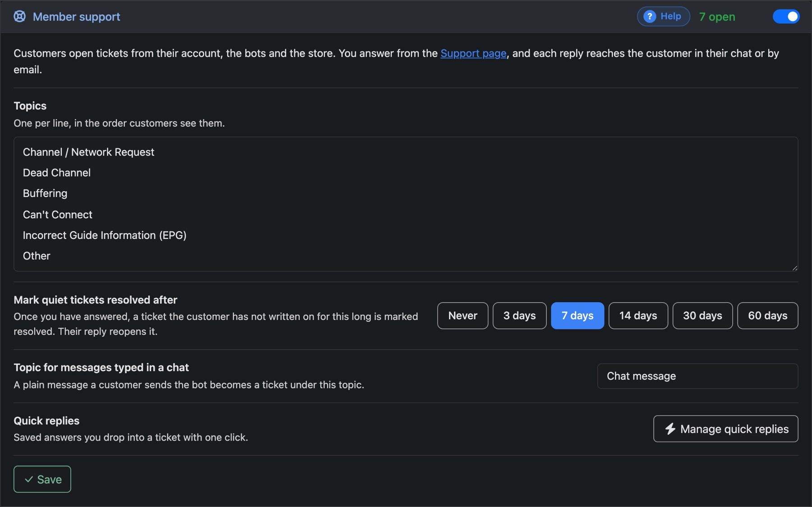
Task: Click the lightning bolt quick replies icon
Action: 670,429
